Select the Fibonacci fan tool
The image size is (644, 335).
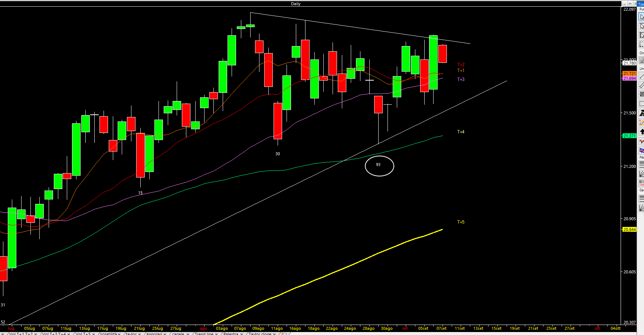coord(641,173)
